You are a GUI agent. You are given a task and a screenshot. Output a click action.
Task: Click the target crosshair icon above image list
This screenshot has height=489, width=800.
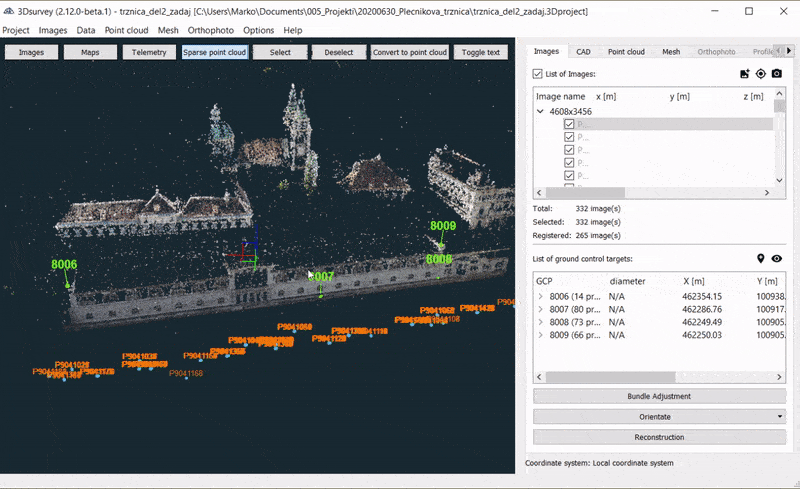tap(760, 74)
